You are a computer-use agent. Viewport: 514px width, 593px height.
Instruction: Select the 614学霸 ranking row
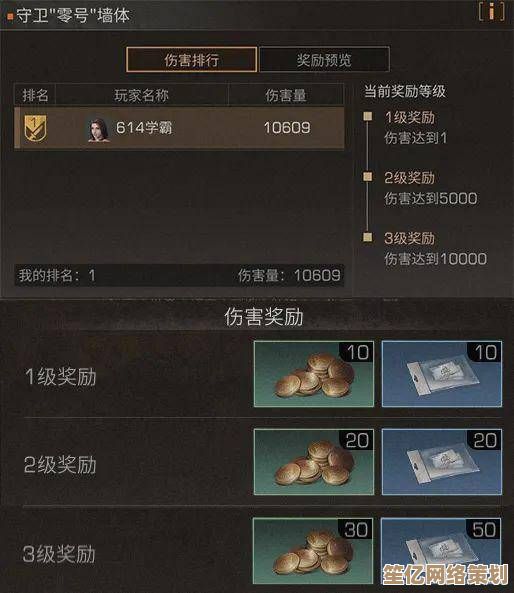(179, 128)
